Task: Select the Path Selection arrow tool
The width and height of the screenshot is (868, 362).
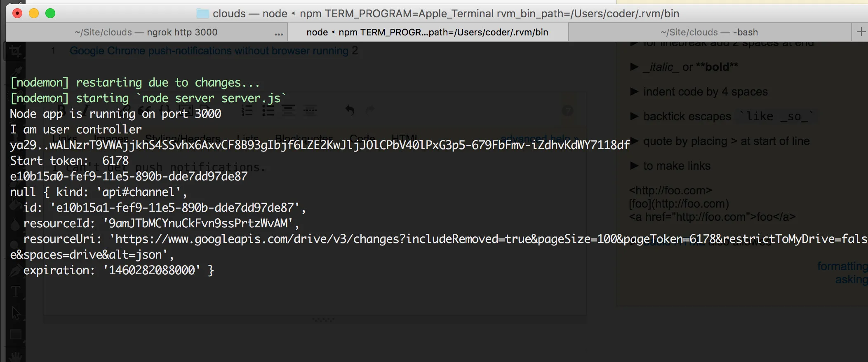Action: pyautogui.click(x=16, y=313)
